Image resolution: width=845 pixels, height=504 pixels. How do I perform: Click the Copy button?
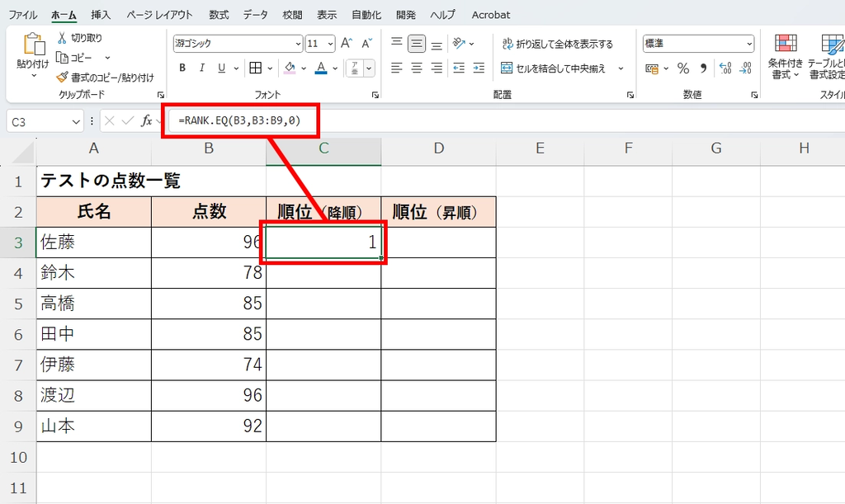(74, 58)
